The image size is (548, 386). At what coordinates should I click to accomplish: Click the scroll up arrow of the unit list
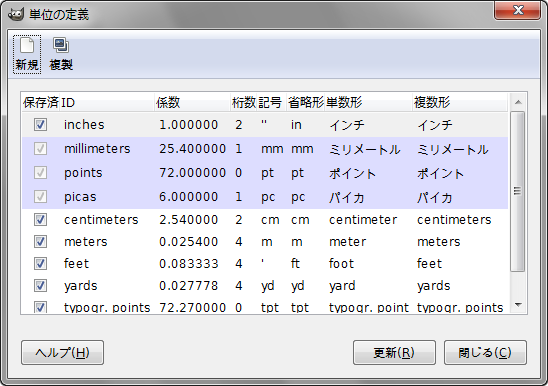click(518, 102)
